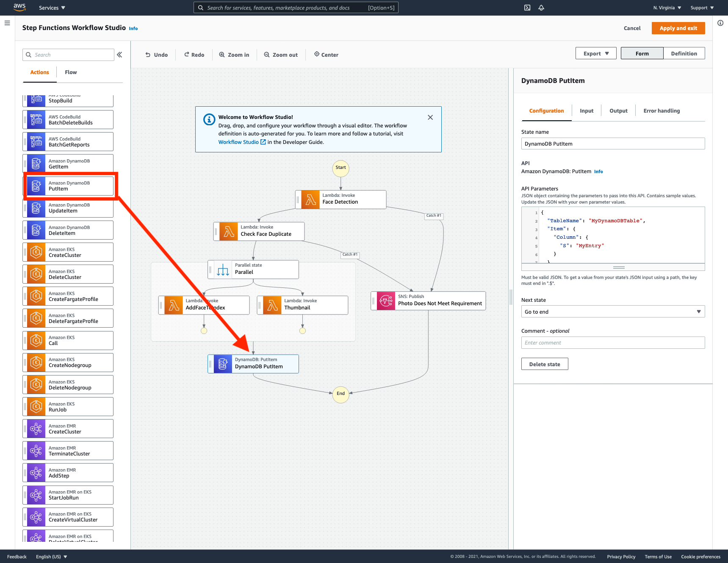Open the Next state dropdown
Viewport: 728px width, 563px height.
click(x=613, y=312)
